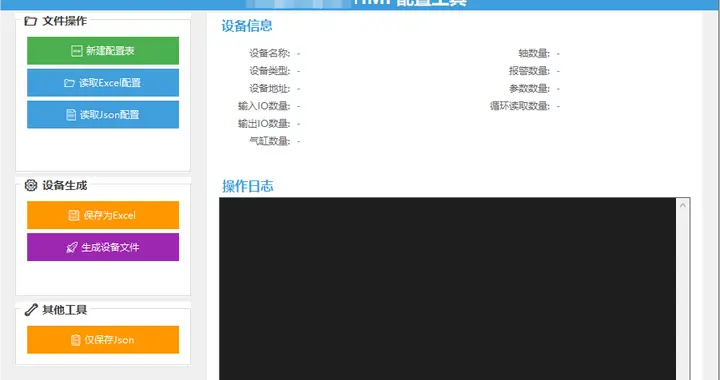Click the 设备地址 label

tap(270, 88)
